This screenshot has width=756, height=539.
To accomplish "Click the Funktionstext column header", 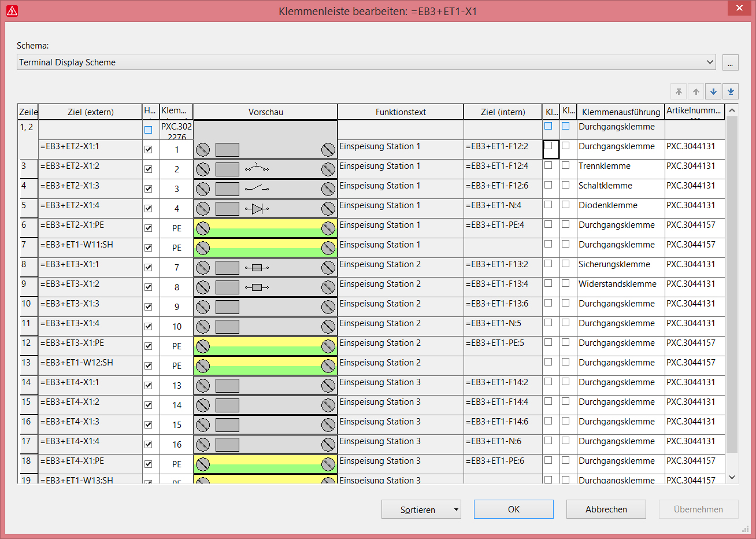I will [x=401, y=112].
